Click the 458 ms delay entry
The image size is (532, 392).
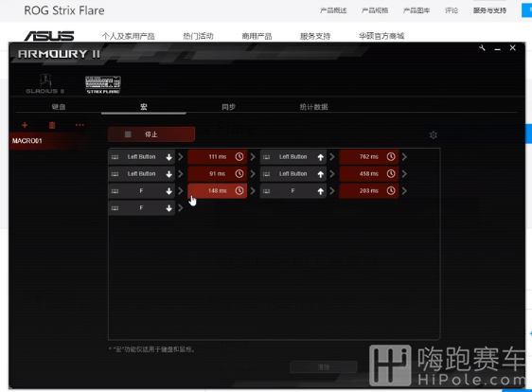369,174
